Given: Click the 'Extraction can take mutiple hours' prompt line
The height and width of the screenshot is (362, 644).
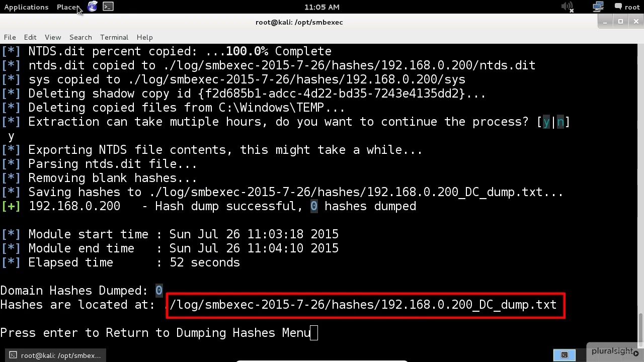Looking at the screenshot, I should (x=285, y=122).
